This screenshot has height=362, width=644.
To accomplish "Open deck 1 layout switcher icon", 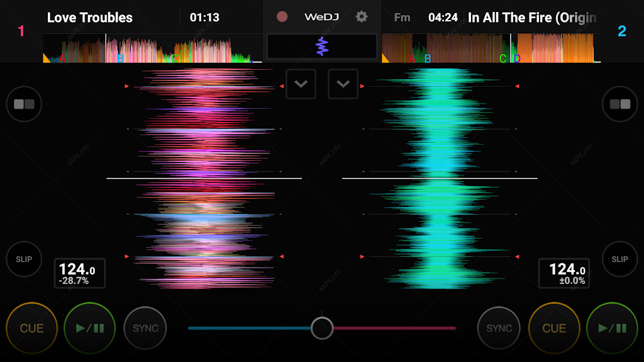I will (x=24, y=104).
